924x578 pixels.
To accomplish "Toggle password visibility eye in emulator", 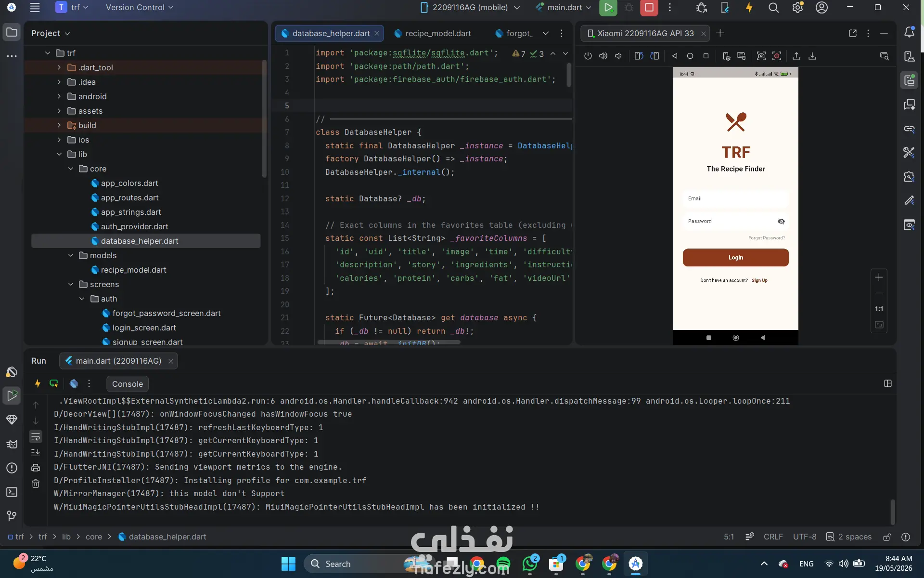I will pyautogui.click(x=781, y=221).
